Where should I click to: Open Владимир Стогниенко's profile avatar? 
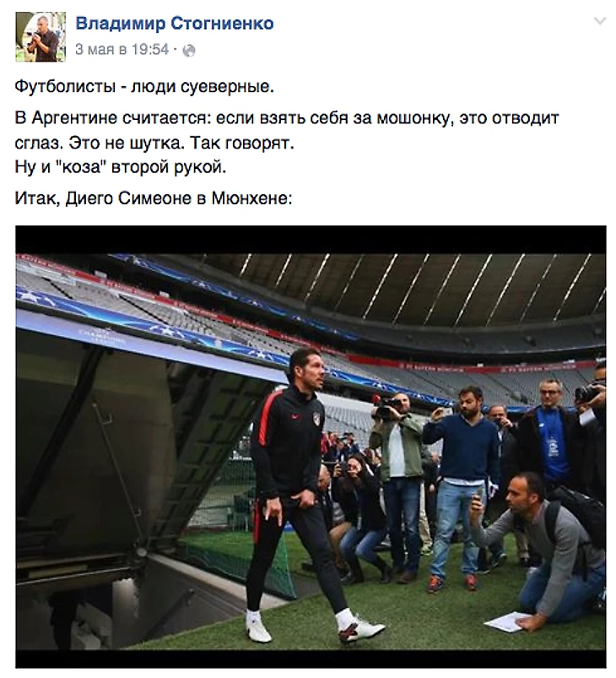[41, 37]
